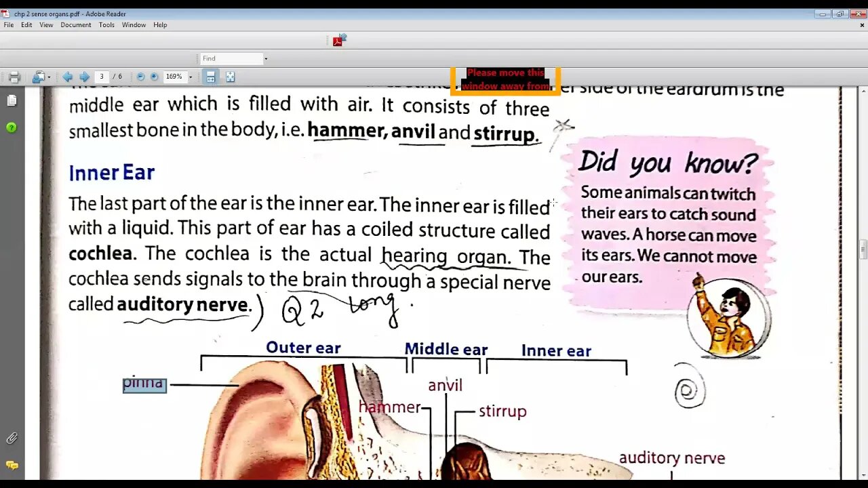Viewport: 868px width, 488px height.
Task: Click the Find search box
Action: point(231,58)
